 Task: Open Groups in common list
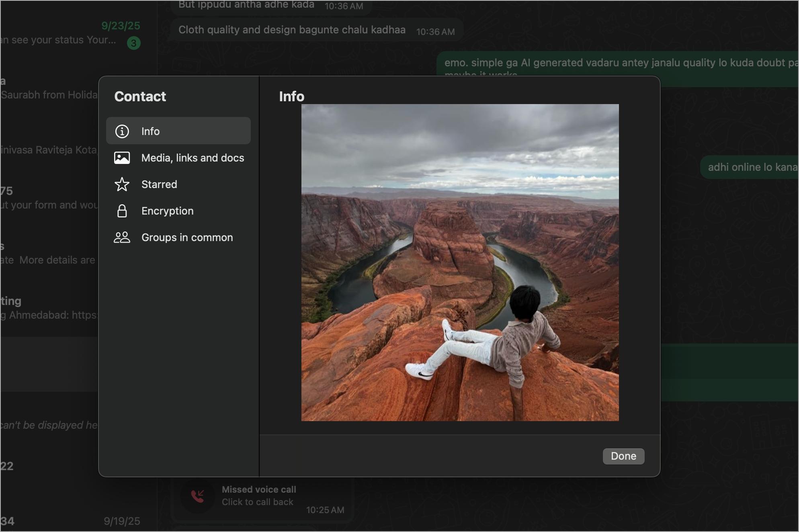click(187, 237)
